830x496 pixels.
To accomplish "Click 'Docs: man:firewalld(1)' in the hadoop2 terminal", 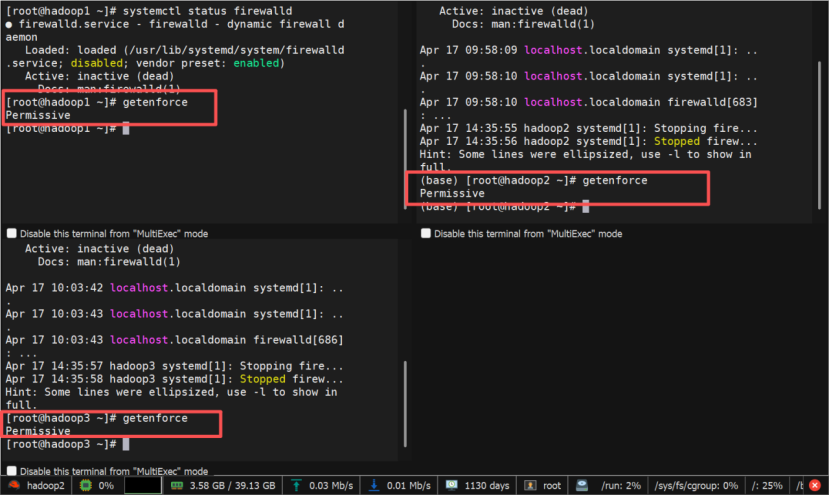I will [523, 24].
